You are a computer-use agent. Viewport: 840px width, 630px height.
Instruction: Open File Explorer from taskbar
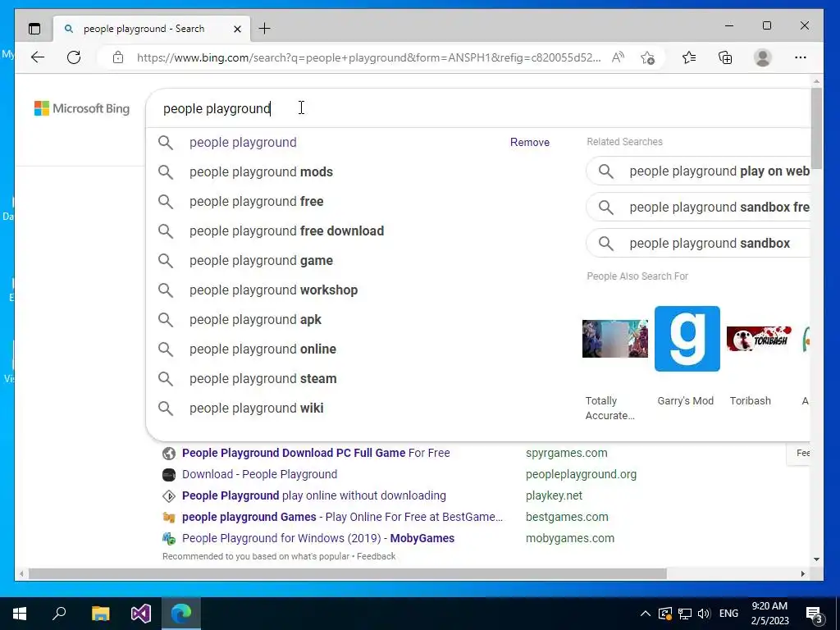click(x=100, y=614)
